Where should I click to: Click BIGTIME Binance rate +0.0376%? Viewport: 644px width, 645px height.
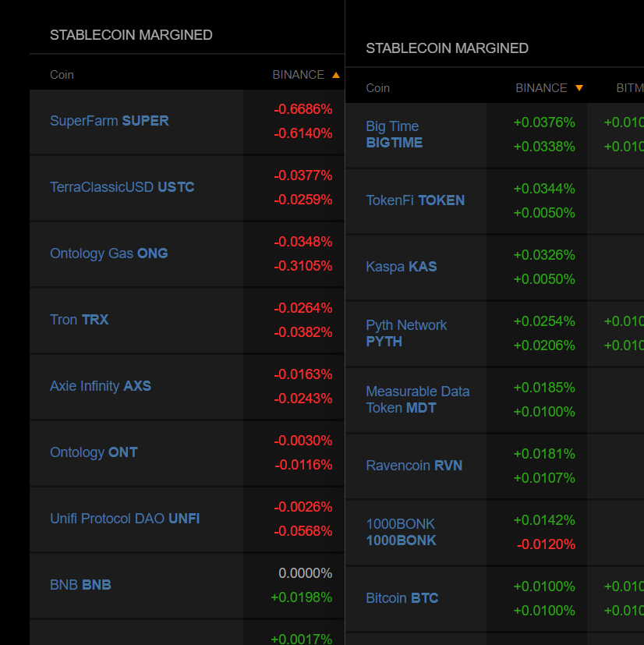544,122
